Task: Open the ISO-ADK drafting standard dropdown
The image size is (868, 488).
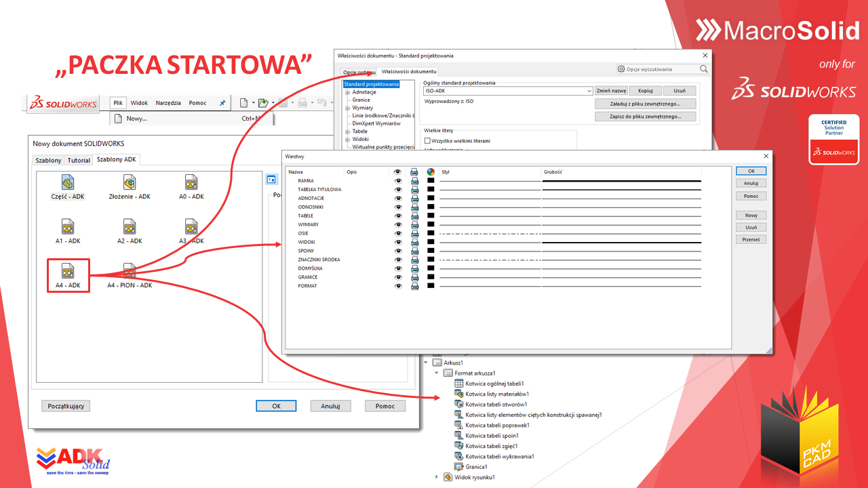Action: [x=589, y=91]
